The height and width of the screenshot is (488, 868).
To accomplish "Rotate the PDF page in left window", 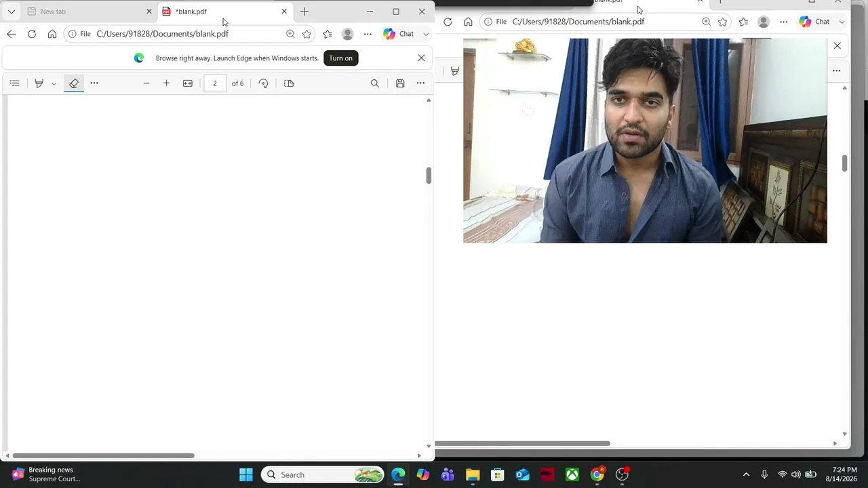I will (263, 83).
